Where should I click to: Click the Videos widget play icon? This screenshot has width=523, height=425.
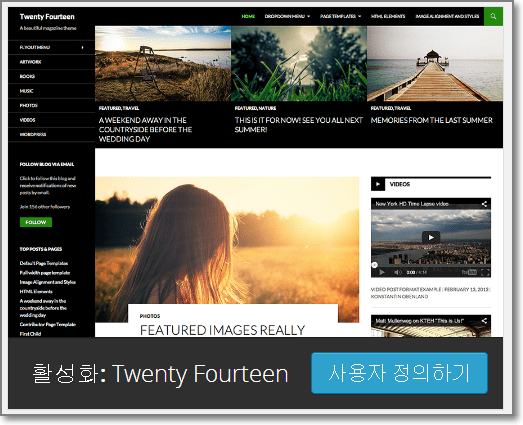(378, 184)
